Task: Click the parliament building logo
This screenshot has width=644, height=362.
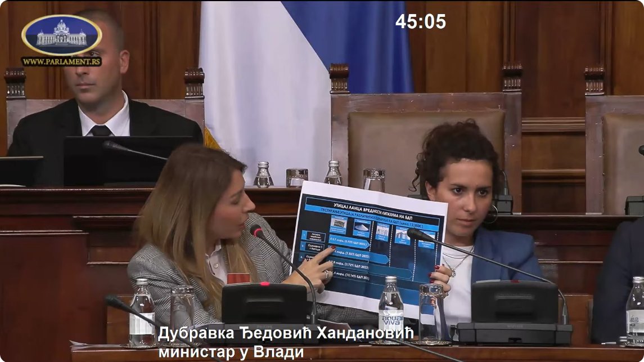Action: [x=61, y=34]
